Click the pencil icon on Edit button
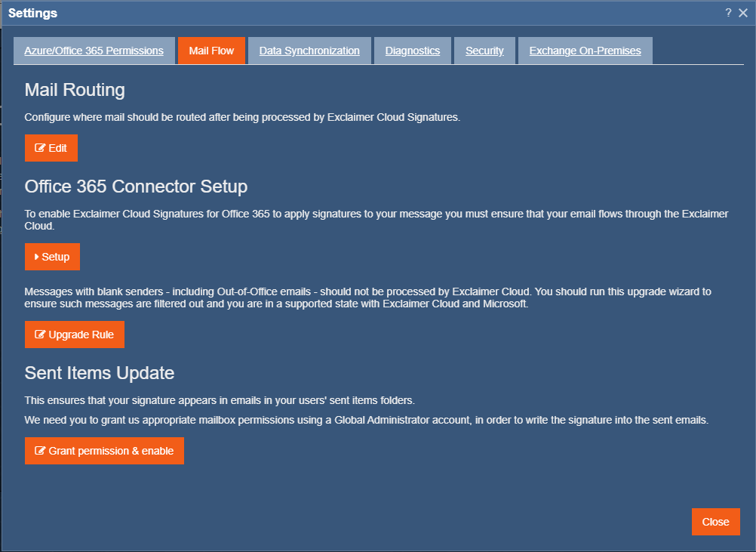The width and height of the screenshot is (756, 552). coord(41,148)
